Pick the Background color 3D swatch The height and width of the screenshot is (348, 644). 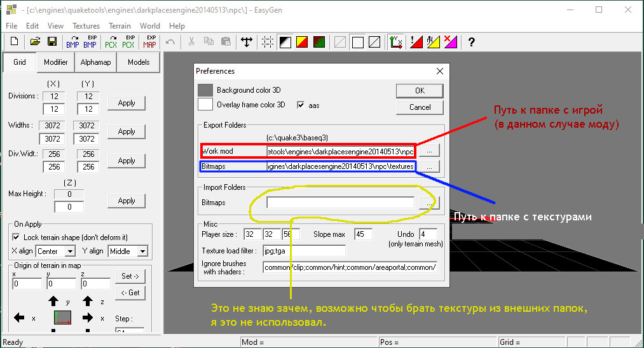coord(205,90)
